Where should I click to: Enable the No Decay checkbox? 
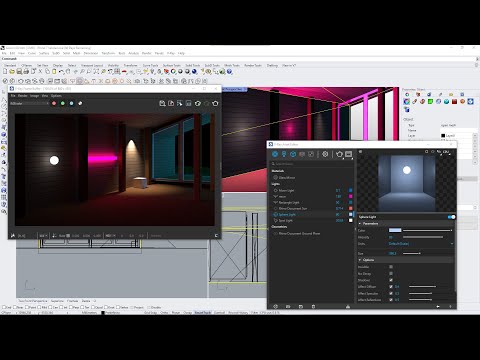[x=391, y=273]
